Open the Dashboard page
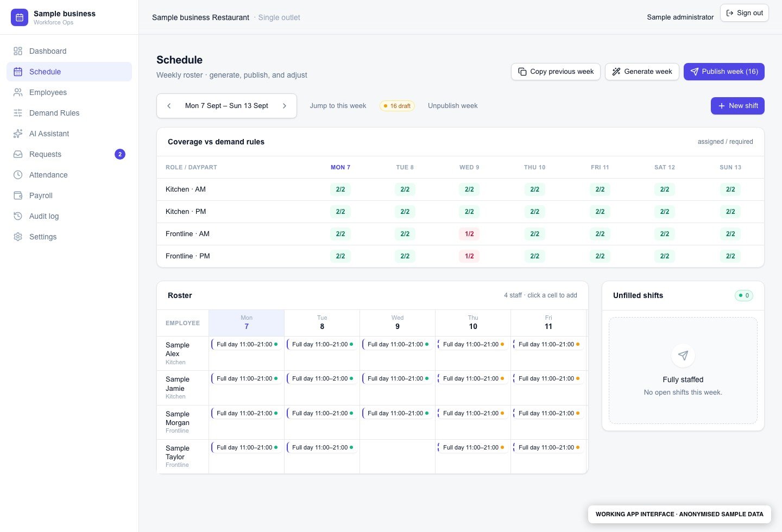Screen dimensions: 782x532 pos(70,51)
